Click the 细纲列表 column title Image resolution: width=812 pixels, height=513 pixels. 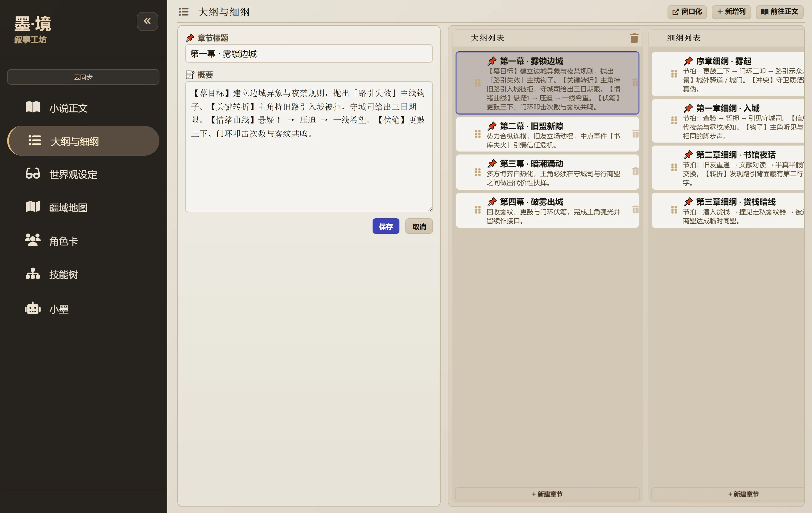coord(684,38)
